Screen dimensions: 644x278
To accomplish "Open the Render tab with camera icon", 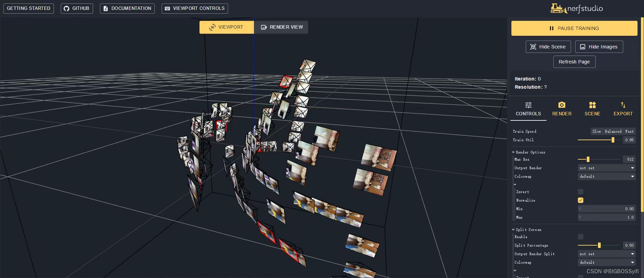I will tap(562, 109).
